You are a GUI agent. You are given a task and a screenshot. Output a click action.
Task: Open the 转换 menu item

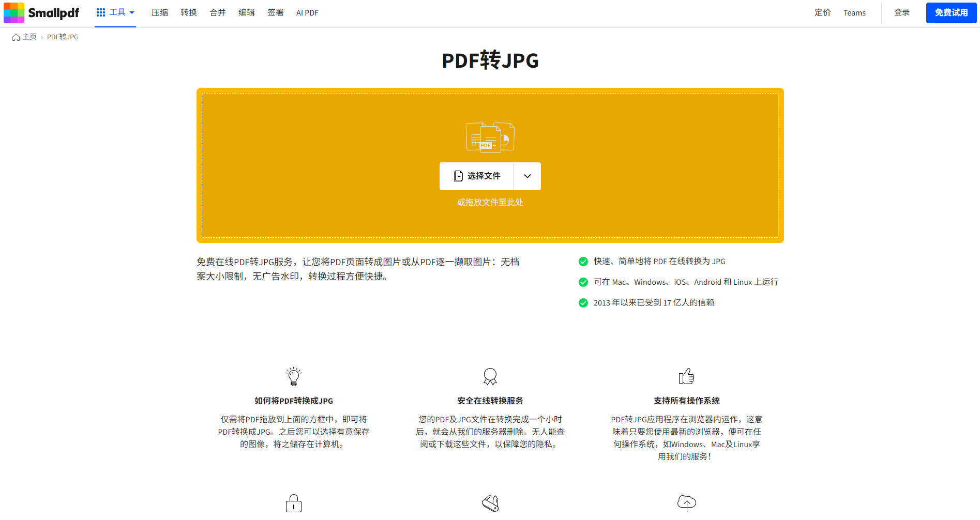(x=188, y=12)
